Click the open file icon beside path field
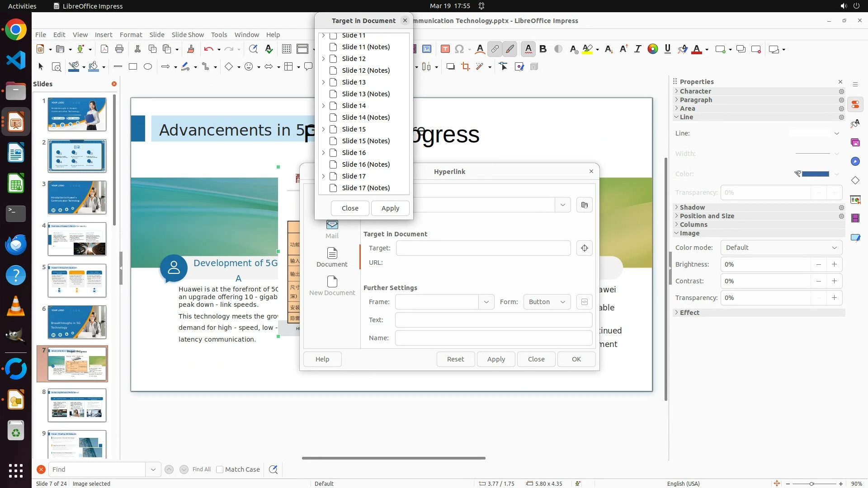This screenshot has width=868, height=488. 585,205
